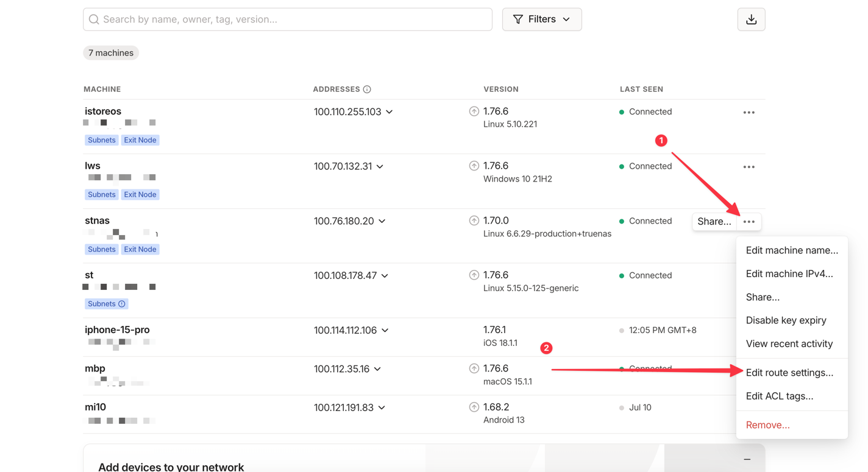Click the iOS 18.1.1 text

tap(500, 343)
